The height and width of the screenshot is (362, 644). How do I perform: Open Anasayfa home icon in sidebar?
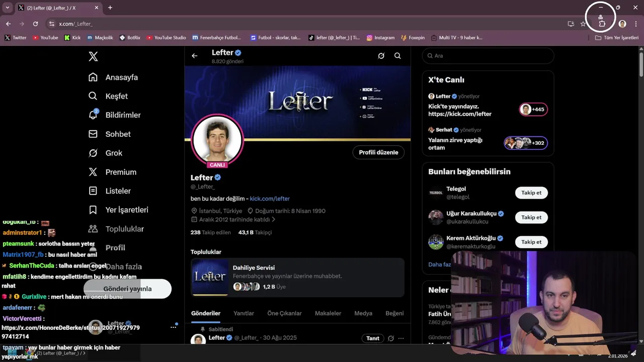[x=93, y=77]
